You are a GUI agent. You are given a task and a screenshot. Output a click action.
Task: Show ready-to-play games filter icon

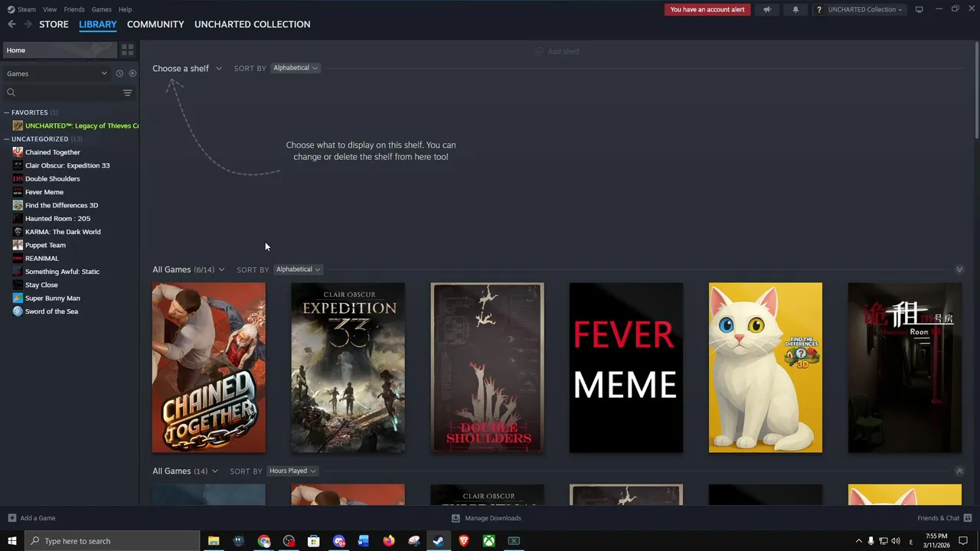click(x=132, y=73)
